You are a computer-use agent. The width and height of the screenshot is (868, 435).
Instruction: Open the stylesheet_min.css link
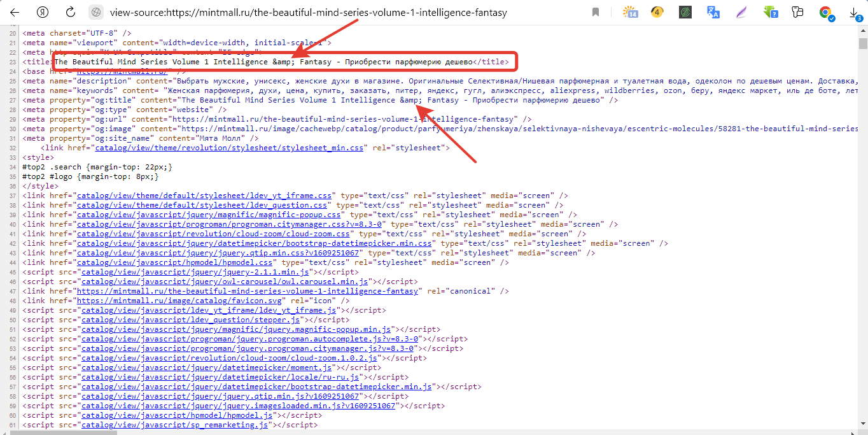[229, 148]
